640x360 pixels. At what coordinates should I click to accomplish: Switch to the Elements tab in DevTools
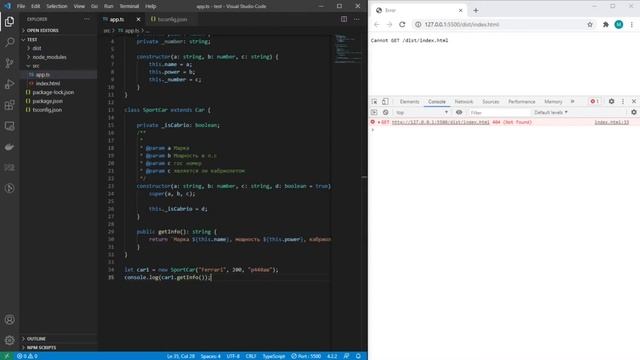coord(409,101)
